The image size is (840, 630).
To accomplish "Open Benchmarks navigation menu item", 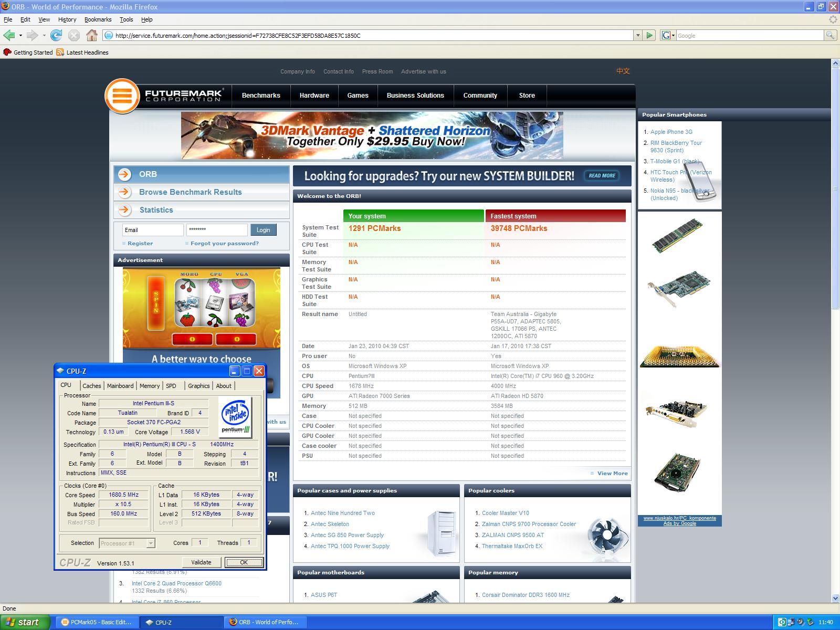I will click(x=261, y=96).
